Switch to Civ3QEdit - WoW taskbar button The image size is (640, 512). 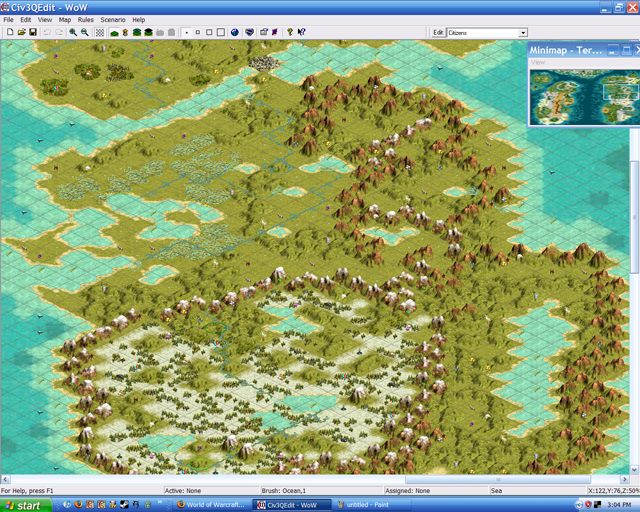pos(291,505)
